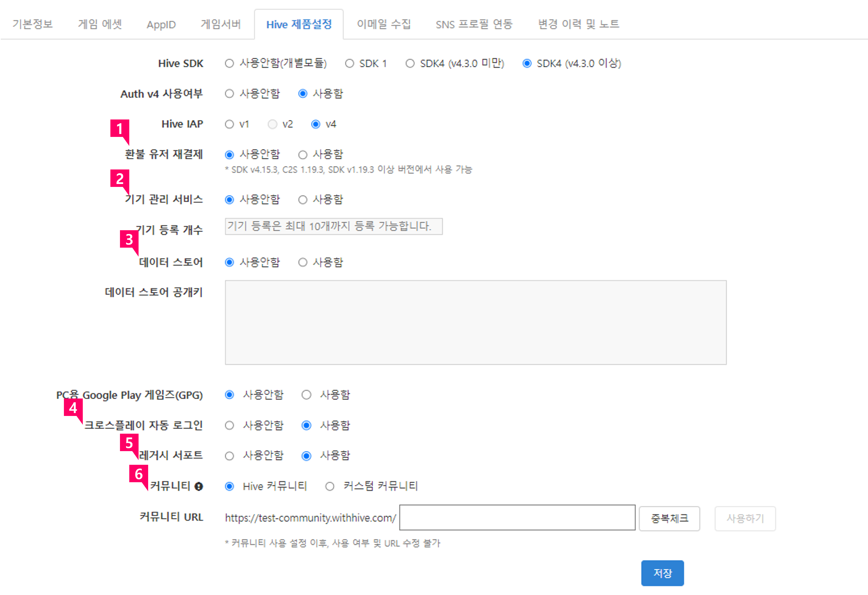Screen dimensions: 868x595
Task: Click the 커뮤니티 URL label
Action: tap(171, 517)
